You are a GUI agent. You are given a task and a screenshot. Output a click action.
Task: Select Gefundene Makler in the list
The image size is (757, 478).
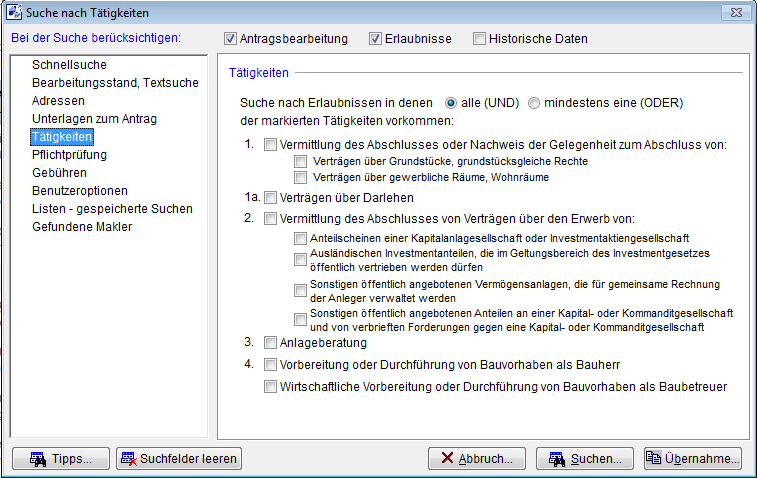[82, 227]
